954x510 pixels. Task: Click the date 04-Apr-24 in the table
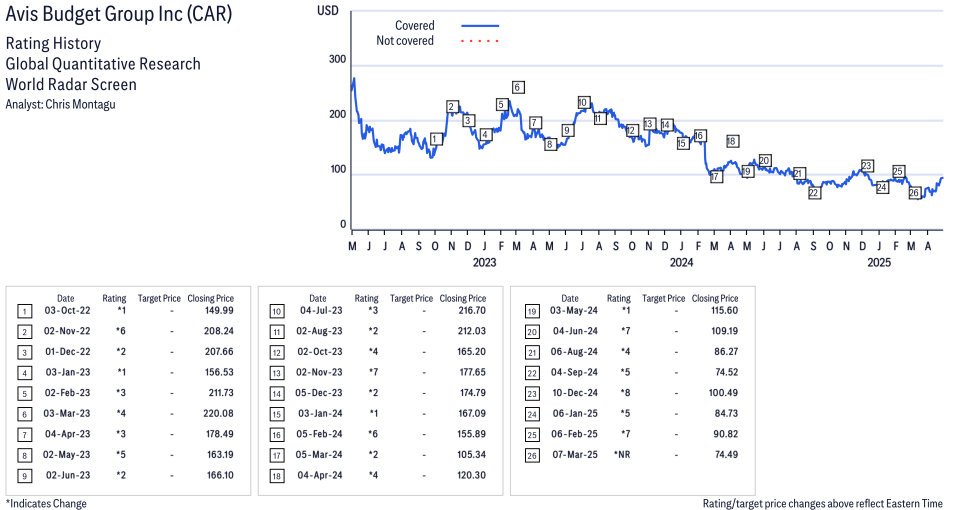tap(320, 475)
